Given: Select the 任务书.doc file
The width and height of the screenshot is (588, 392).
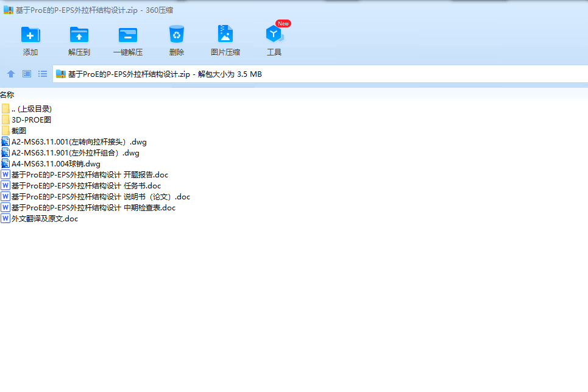Looking at the screenshot, I should 81,186.
